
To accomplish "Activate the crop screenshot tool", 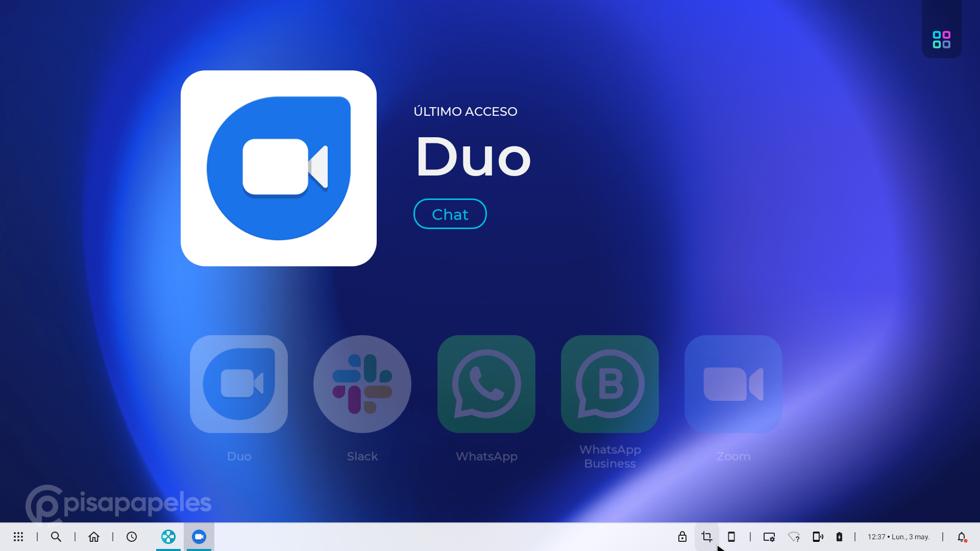I will point(707,537).
